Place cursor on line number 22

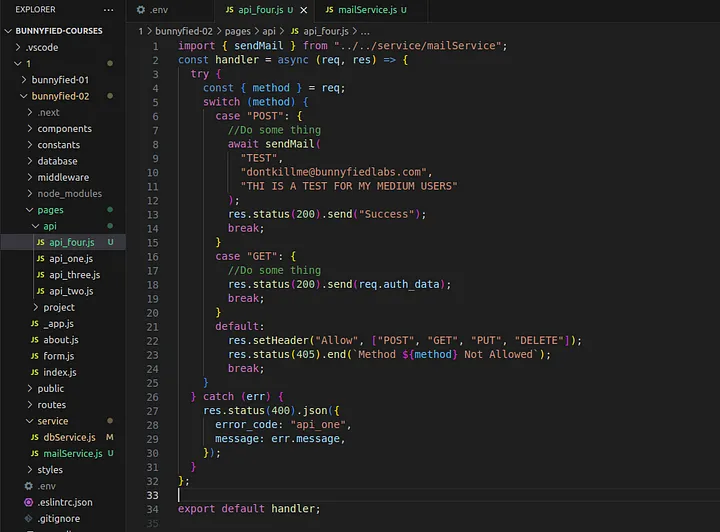point(152,341)
